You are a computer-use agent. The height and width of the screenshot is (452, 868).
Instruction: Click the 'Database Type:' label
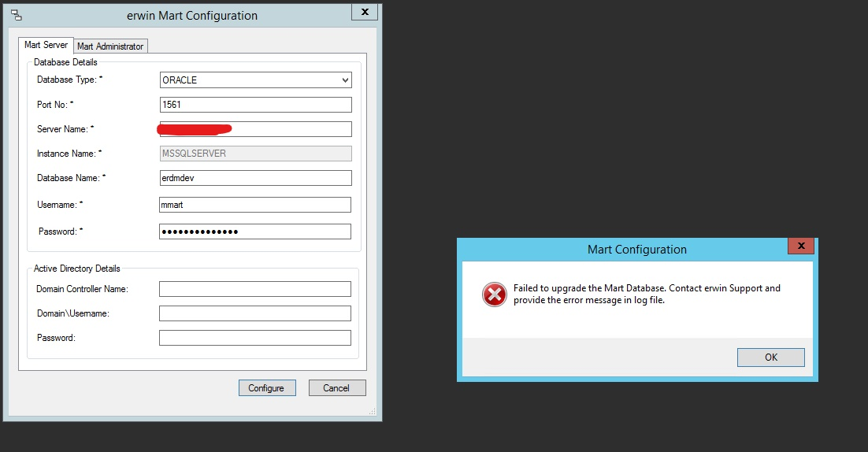(70, 80)
